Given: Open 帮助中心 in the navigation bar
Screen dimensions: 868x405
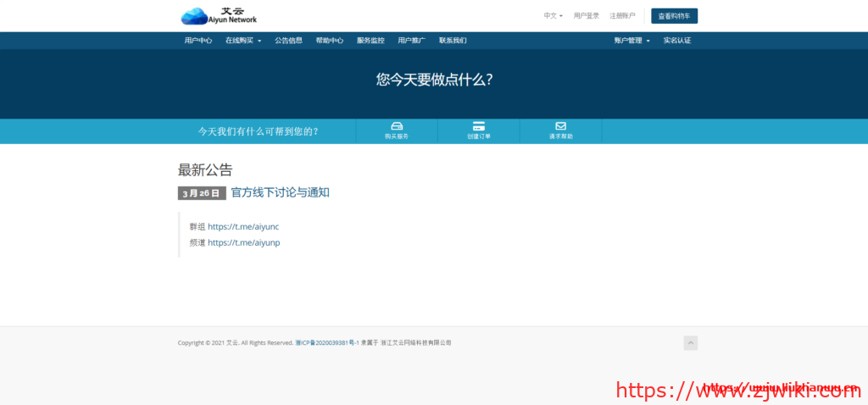Looking at the screenshot, I should click(x=330, y=41).
